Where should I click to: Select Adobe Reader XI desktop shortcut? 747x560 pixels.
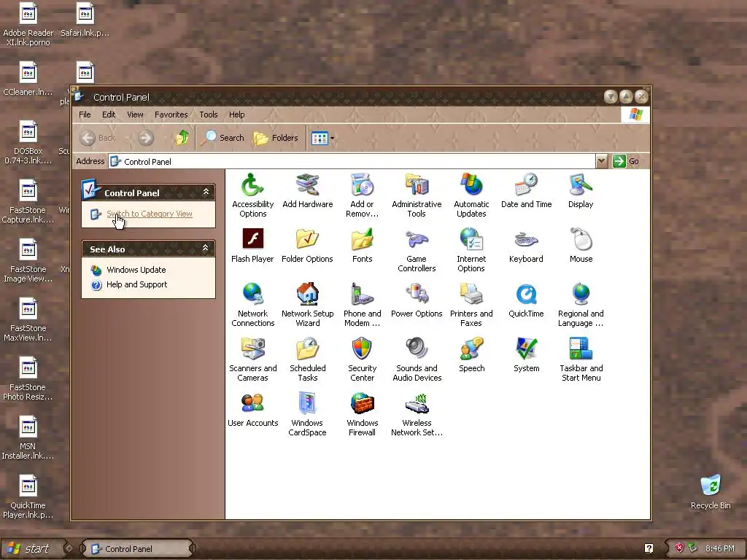[x=28, y=24]
